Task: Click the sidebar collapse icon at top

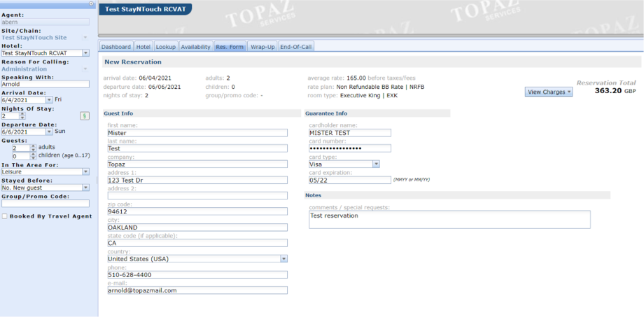Action: [x=91, y=3]
